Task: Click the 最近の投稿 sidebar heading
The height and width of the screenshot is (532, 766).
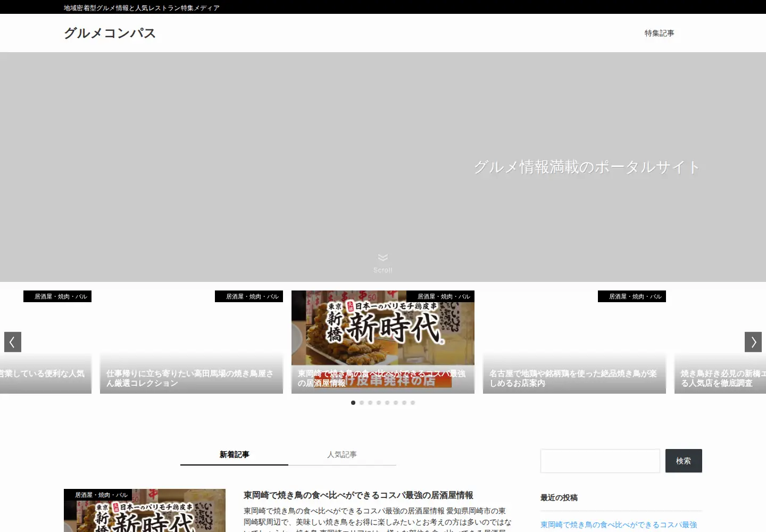Action: 559,498
